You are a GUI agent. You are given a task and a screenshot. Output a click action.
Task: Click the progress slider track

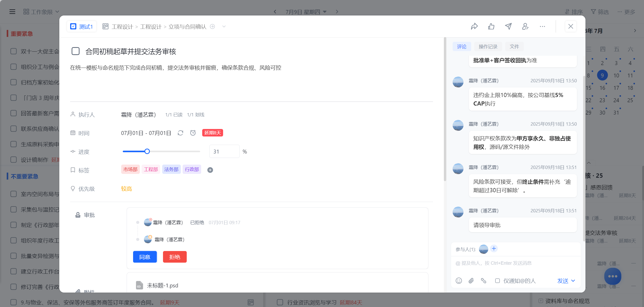tap(161, 151)
